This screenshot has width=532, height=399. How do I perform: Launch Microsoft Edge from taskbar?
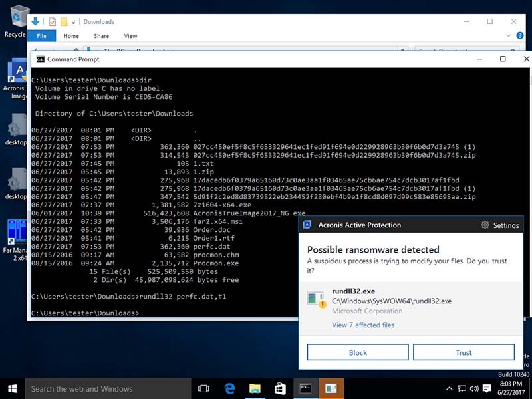[230, 388]
